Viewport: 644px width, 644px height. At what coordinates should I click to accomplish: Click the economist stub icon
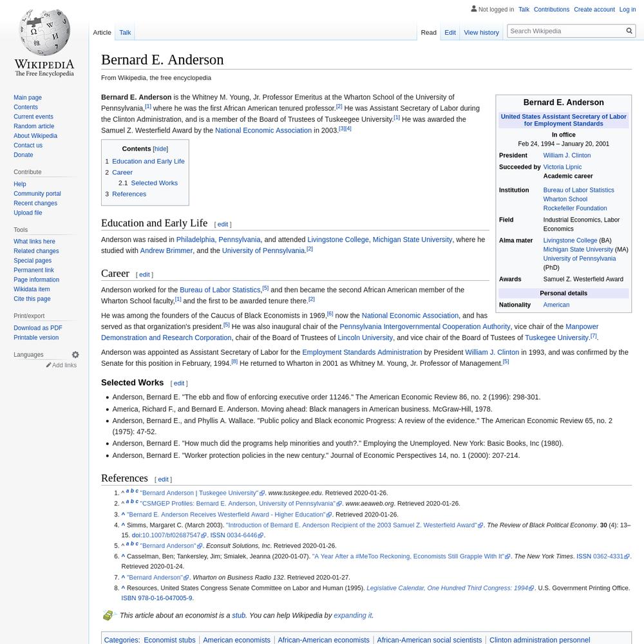108,615
